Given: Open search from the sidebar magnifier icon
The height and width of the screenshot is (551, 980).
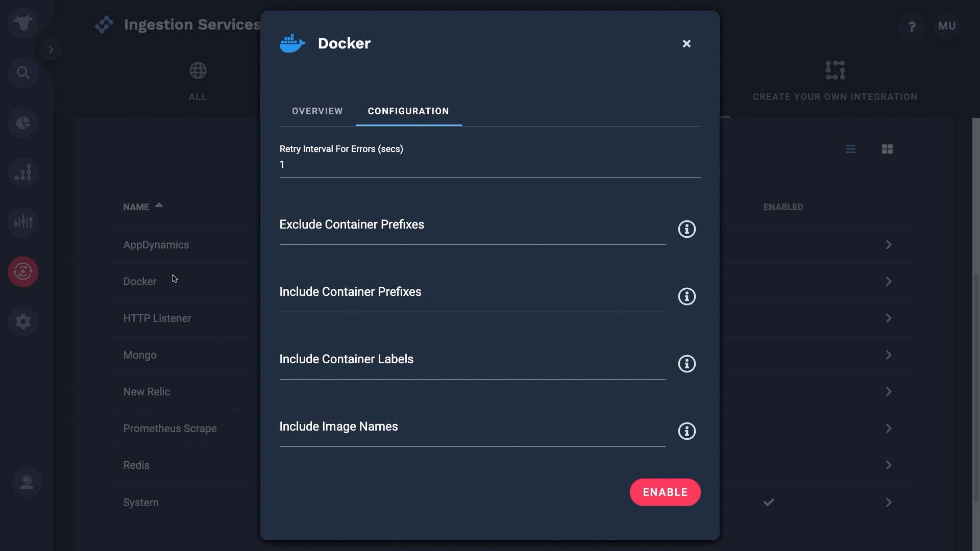Looking at the screenshot, I should point(23,73).
